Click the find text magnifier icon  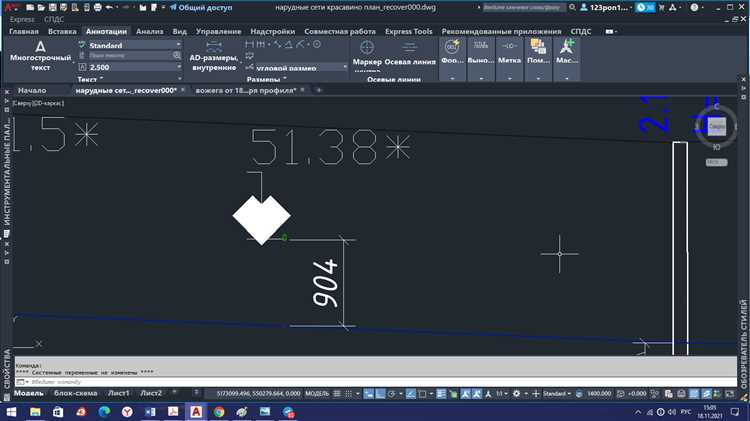(x=176, y=55)
